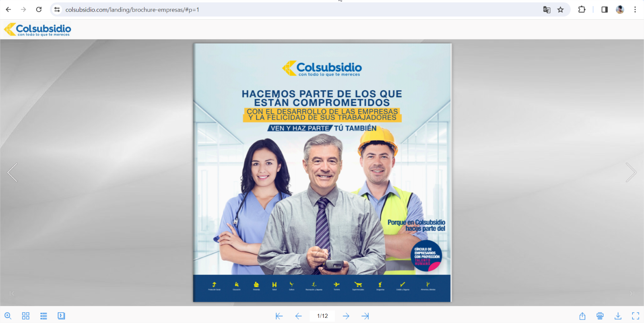The image size is (644, 323).
Task: Jump to the first page
Action: click(x=279, y=316)
